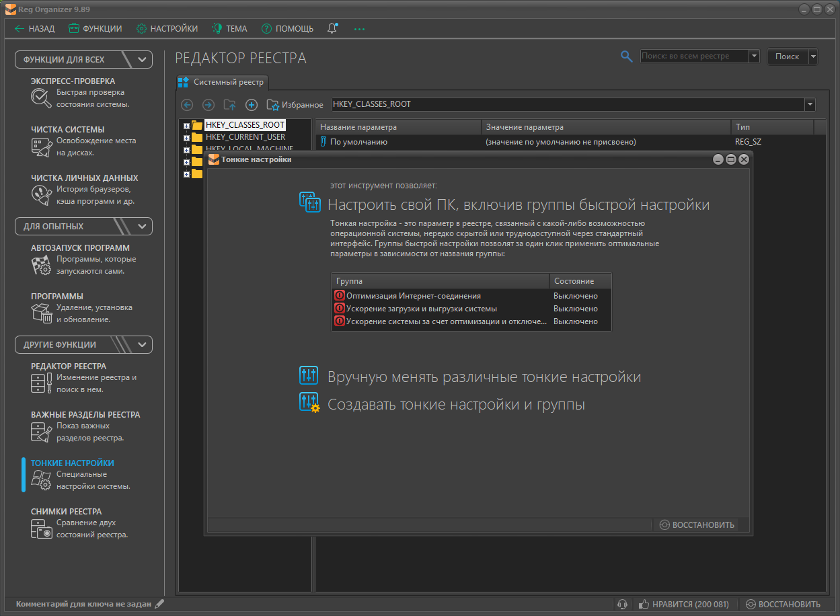Toggle the Internet connection optimization group

click(340, 296)
